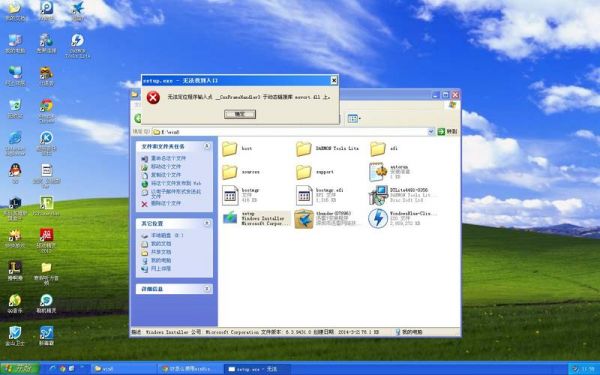Screen dimensions: 600x375
Task: Open the support folder
Action: [315, 172]
